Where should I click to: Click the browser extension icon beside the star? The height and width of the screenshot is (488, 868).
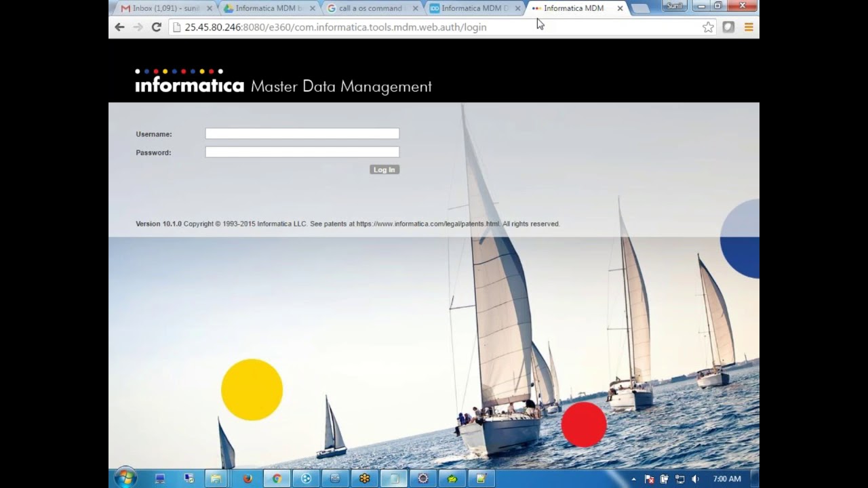(728, 27)
